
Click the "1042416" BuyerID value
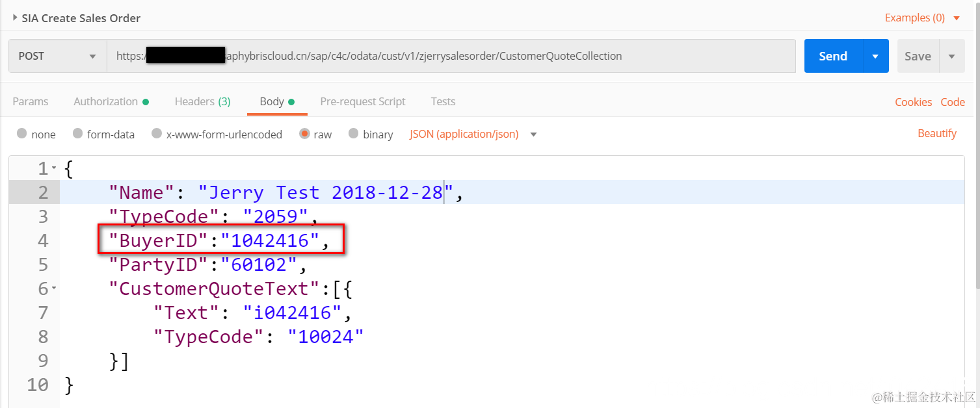269,240
